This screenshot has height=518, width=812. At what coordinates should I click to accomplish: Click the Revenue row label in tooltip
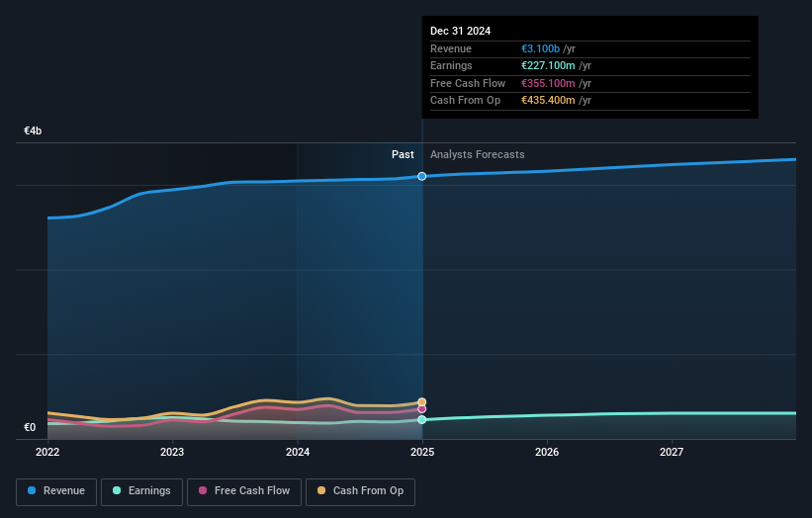tap(451, 48)
